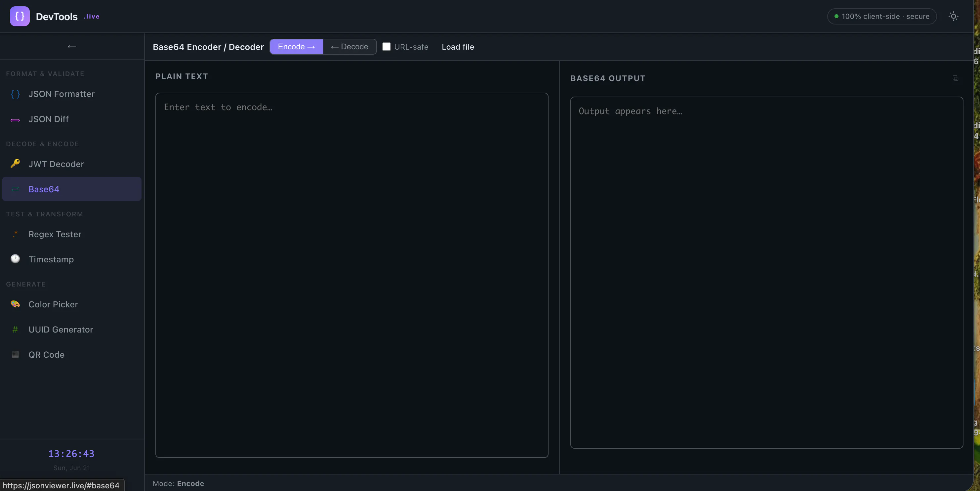This screenshot has width=980, height=491.
Task: Click the 'BASE64 OUTPUT' panel label
Action: (x=608, y=78)
